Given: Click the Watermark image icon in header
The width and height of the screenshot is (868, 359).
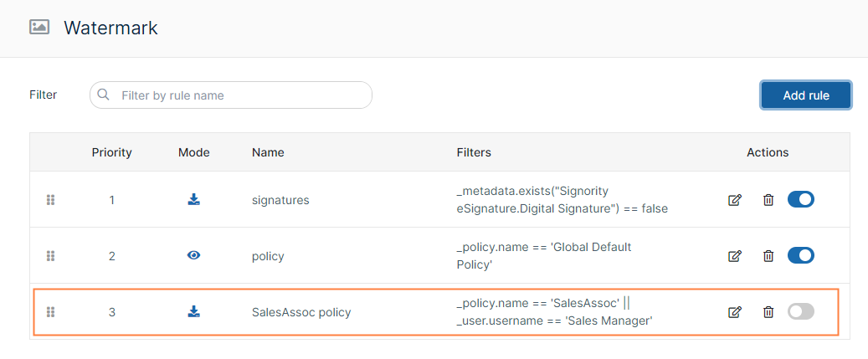Looking at the screenshot, I should pyautogui.click(x=39, y=27).
